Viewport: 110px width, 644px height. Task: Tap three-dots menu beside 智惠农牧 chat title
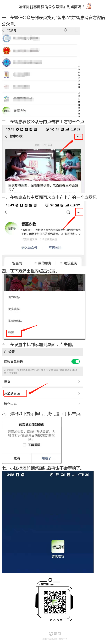point(79,136)
